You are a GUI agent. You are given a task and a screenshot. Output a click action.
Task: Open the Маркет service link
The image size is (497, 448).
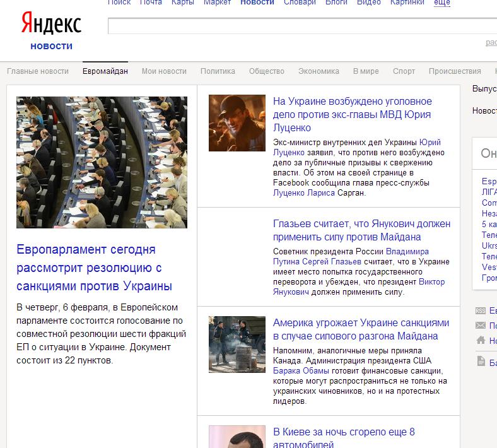(x=217, y=3)
